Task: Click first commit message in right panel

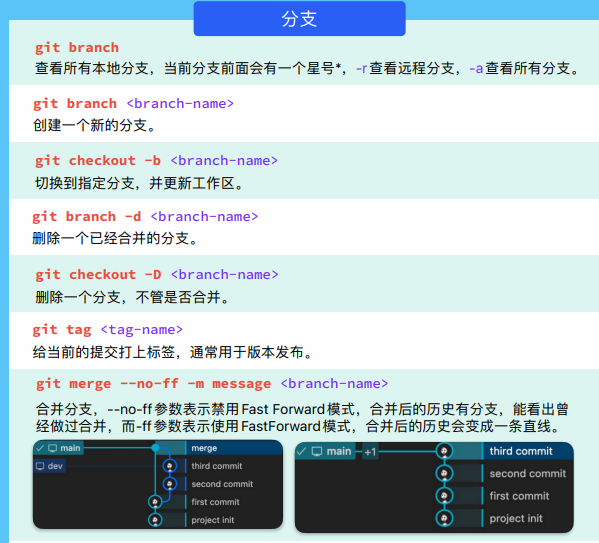Action: (x=519, y=496)
